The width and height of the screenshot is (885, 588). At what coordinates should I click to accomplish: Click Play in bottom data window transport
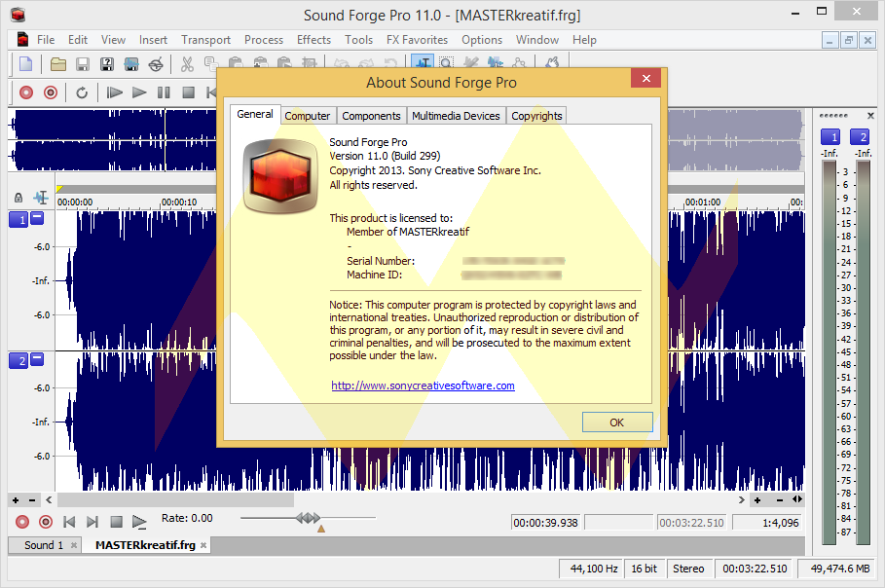click(x=139, y=522)
